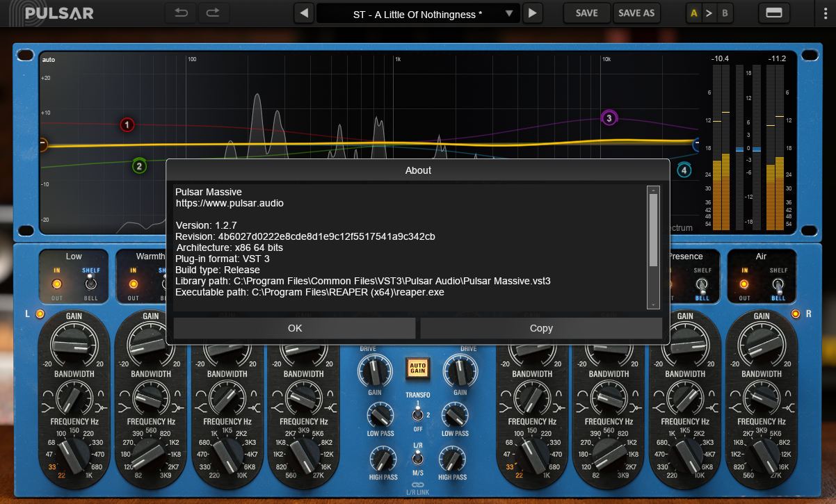This screenshot has height=504, width=836.
Task: Undo the last change with the undo arrow
Action: pyautogui.click(x=181, y=13)
